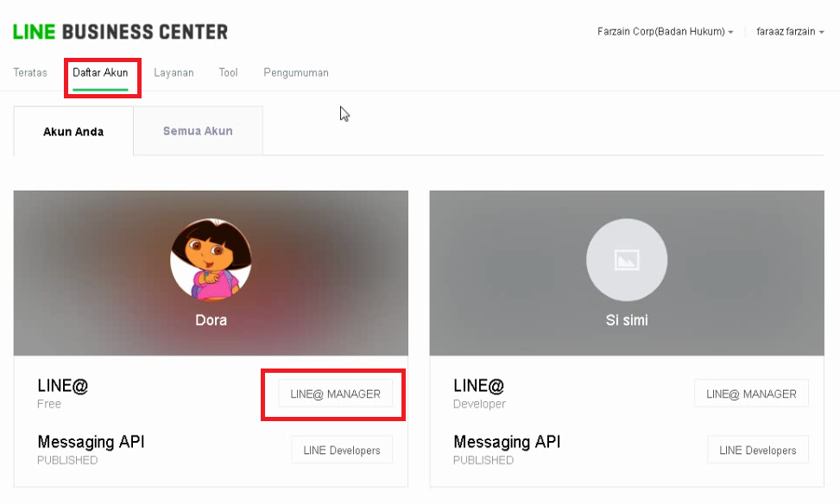Viewport: 840px width, 504px height.
Task: Open LINE@ MANAGER for Dora
Action: (x=335, y=394)
